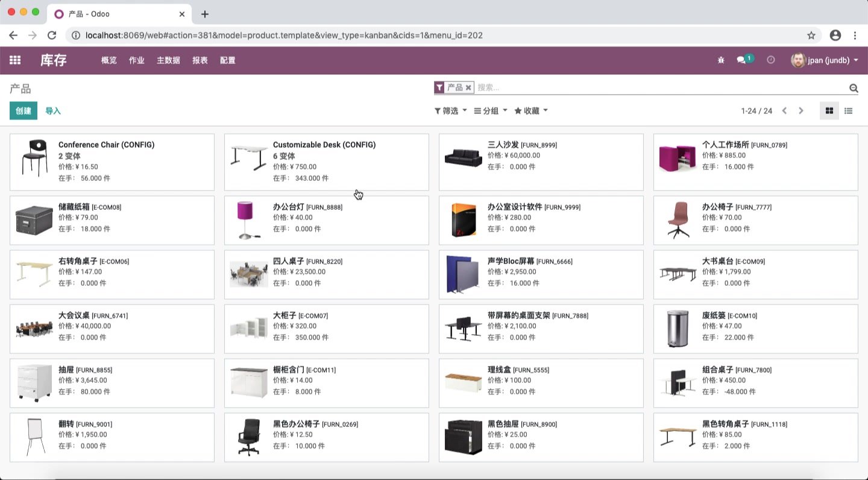This screenshot has height=480, width=868.
Task: Bookmark the page with the star icon
Action: 812,35
